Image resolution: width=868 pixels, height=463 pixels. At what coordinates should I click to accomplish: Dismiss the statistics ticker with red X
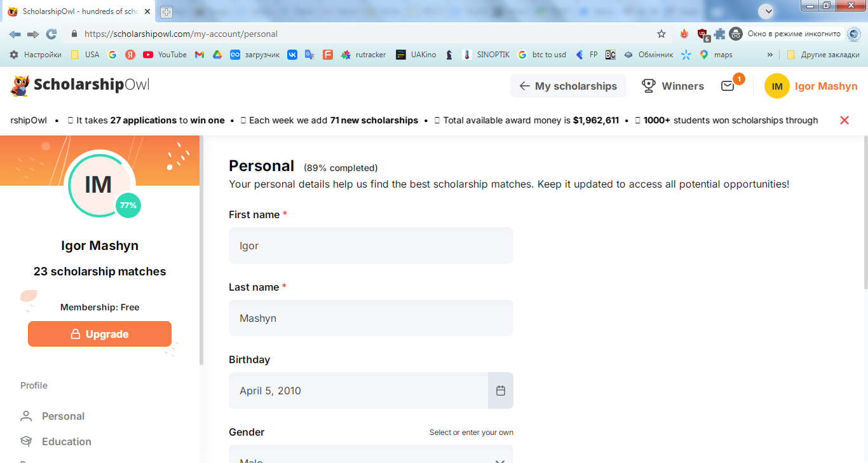[844, 120]
